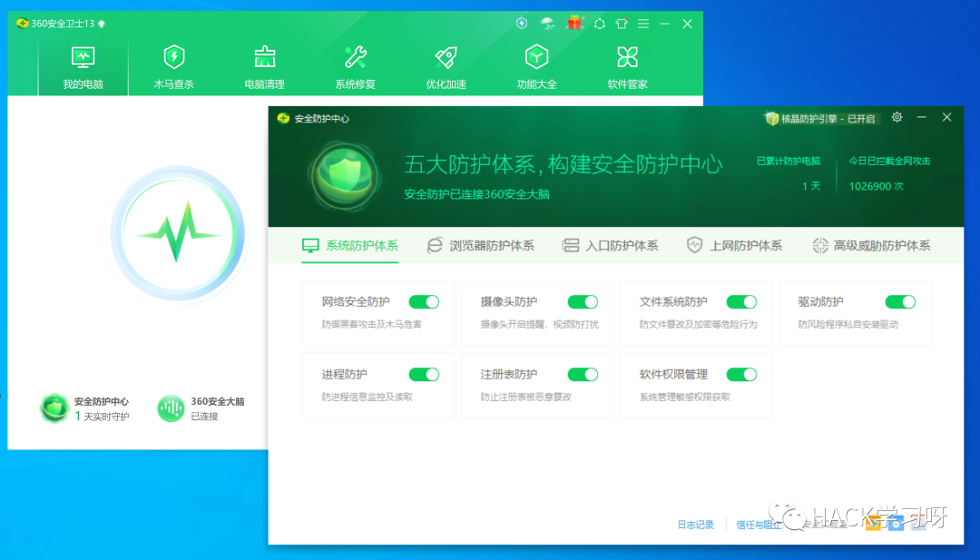This screenshot has height=560, width=980.
Task: Disable 网络安全防护 network protection
Action: (x=424, y=301)
